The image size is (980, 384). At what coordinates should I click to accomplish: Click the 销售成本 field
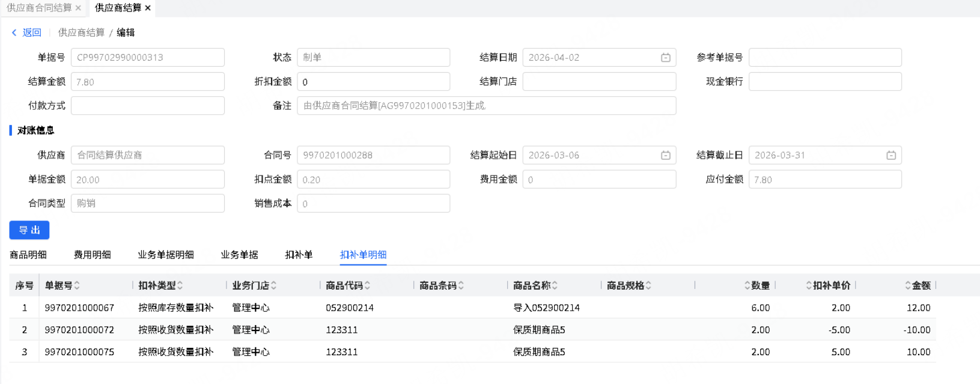tap(374, 203)
